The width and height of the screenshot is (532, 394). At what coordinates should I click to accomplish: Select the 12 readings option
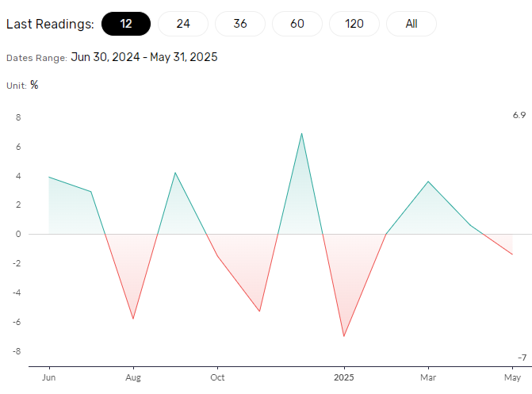(x=126, y=24)
